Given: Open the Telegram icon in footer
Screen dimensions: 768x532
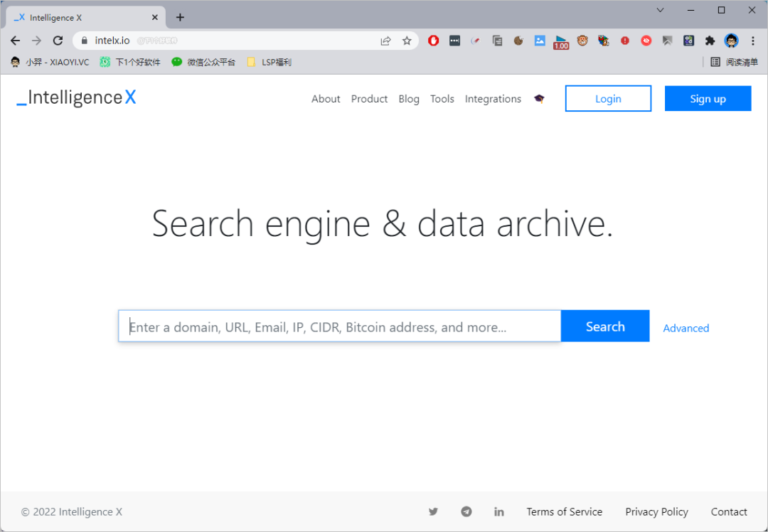Looking at the screenshot, I should tap(466, 511).
